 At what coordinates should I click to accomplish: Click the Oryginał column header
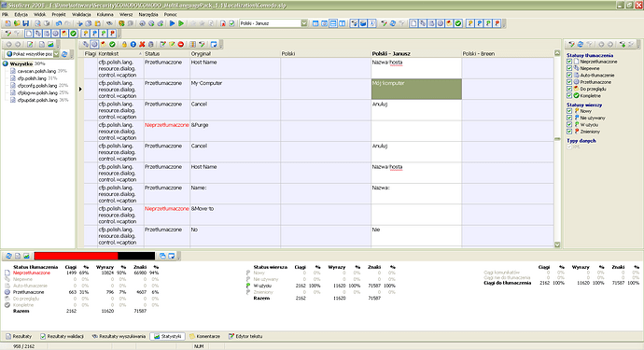point(235,54)
